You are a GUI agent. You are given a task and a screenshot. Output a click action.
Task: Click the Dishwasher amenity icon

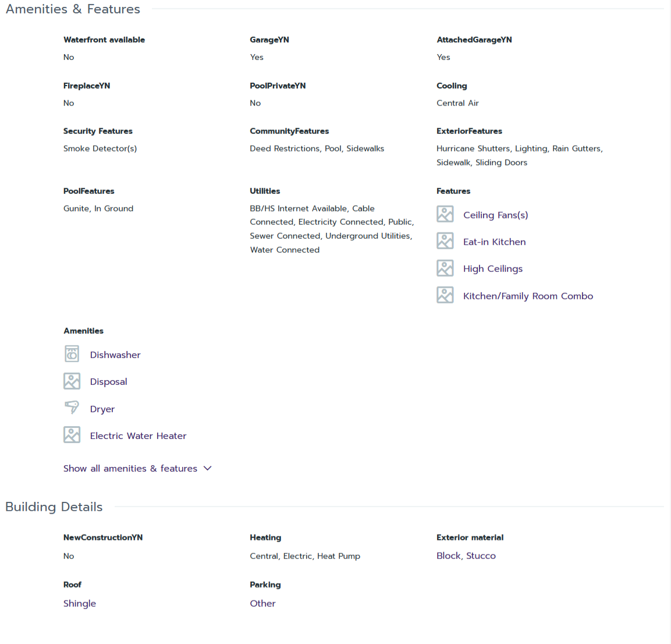tap(72, 354)
